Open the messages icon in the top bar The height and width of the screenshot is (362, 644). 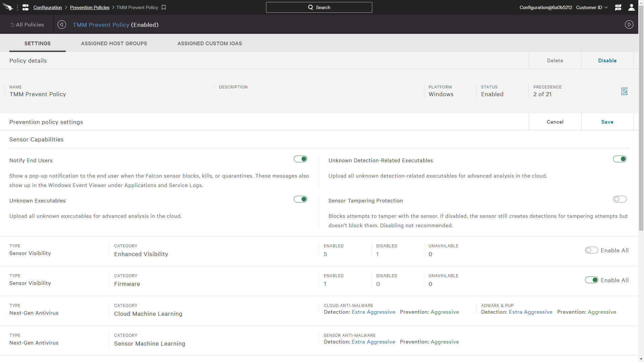(618, 7)
